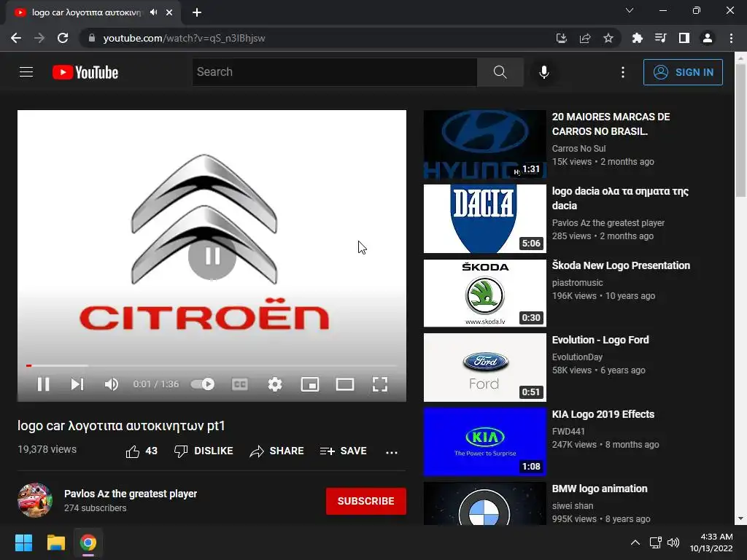Open the Windows Start menu
This screenshot has height=560, width=747.
(23, 542)
